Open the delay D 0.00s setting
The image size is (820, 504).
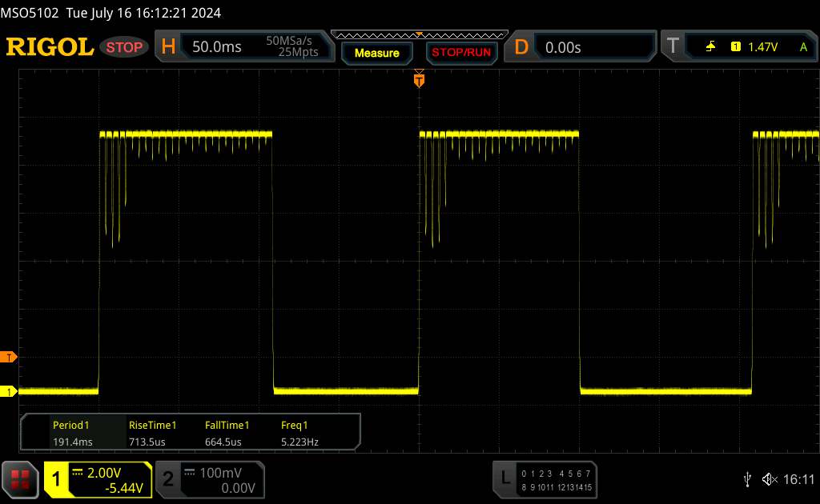click(562, 47)
